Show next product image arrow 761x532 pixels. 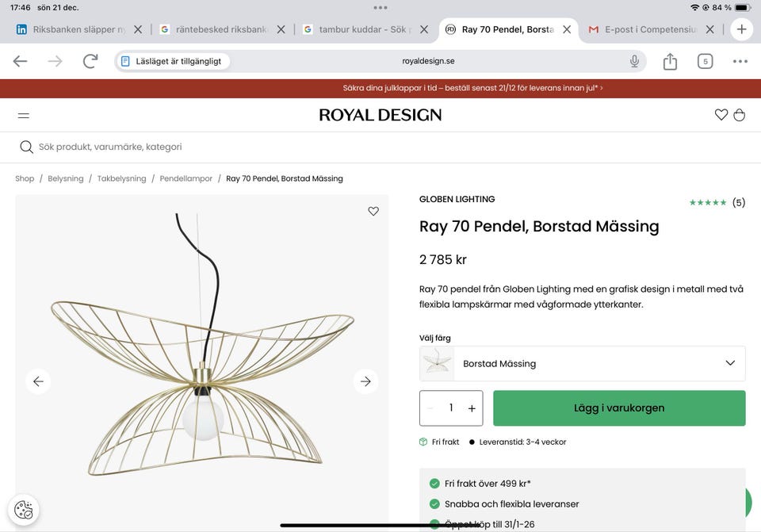click(365, 381)
